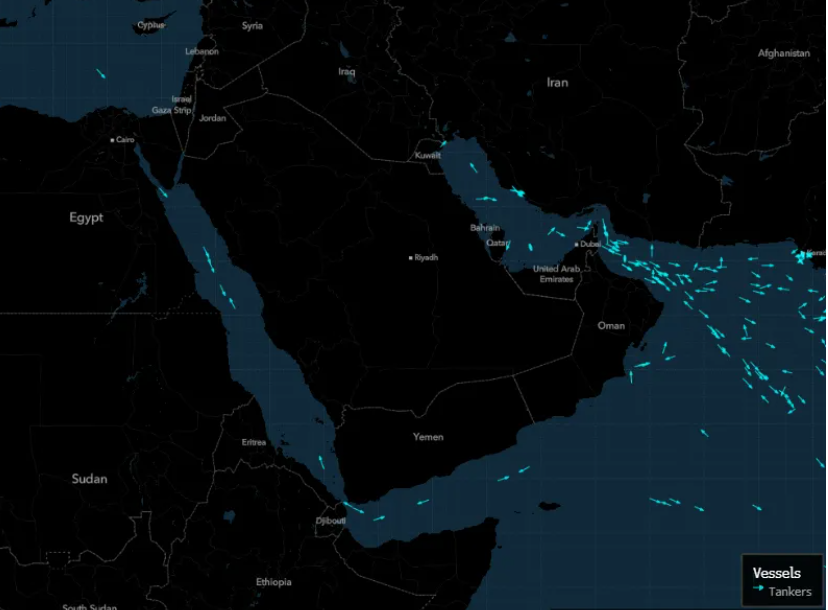828x610 pixels.
Task: Select the Egypt country label
Action: (86, 217)
